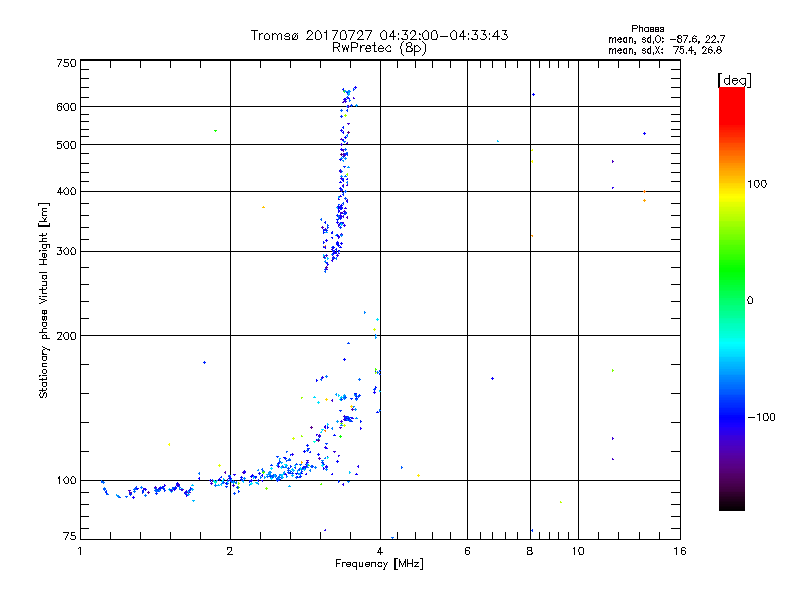Click the 100 label beside the colorbar
Screen dimensions: 800x600
click(757, 184)
